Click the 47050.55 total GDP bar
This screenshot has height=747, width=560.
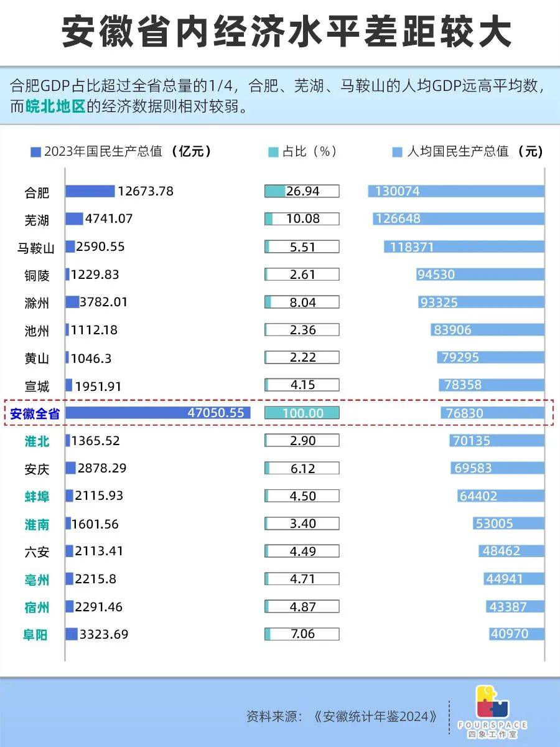[x=159, y=412]
